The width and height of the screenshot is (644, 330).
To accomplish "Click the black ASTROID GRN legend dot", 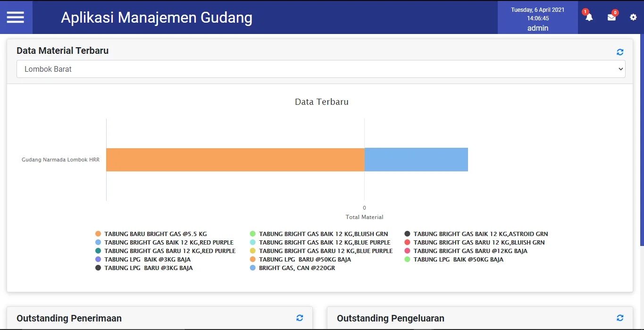I will coord(408,234).
